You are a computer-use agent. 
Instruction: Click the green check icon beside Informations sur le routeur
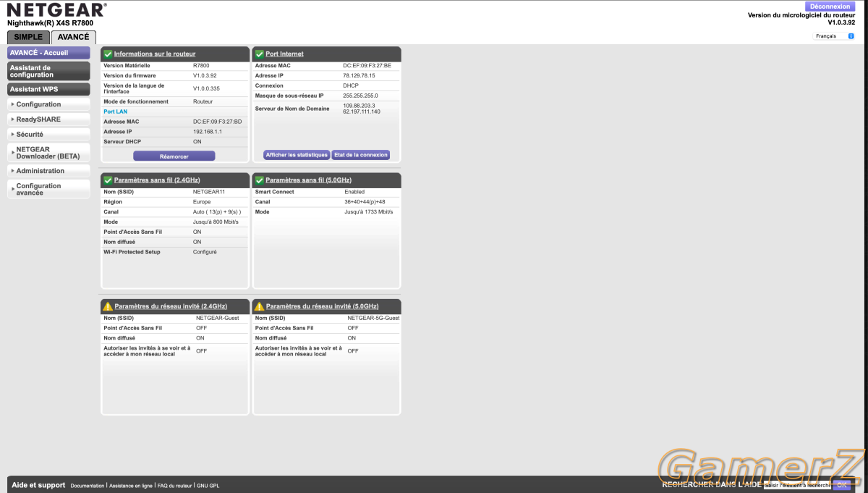tap(108, 54)
